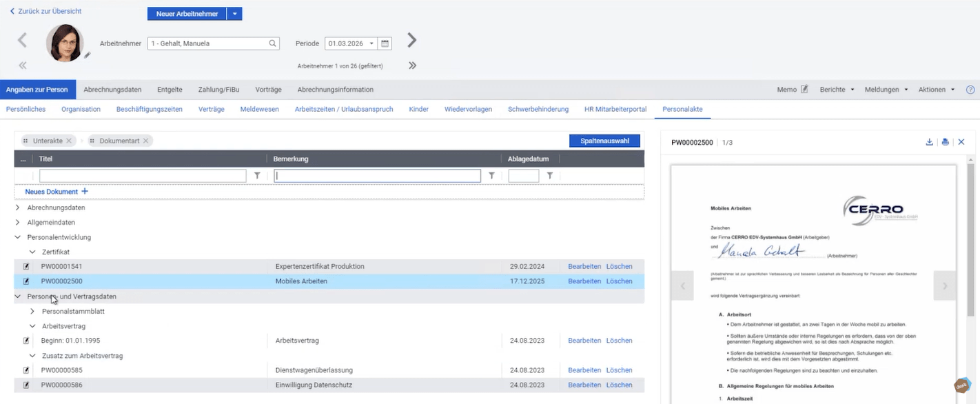Screen dimensions: 980x404
Task: Download the PW00002500 document
Action: pos(929,141)
